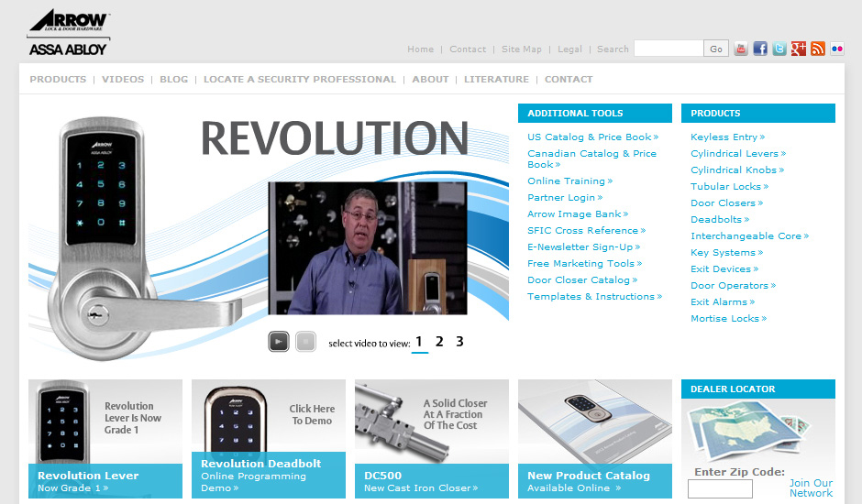
Task: Click the Flickr icon
Action: [837, 49]
